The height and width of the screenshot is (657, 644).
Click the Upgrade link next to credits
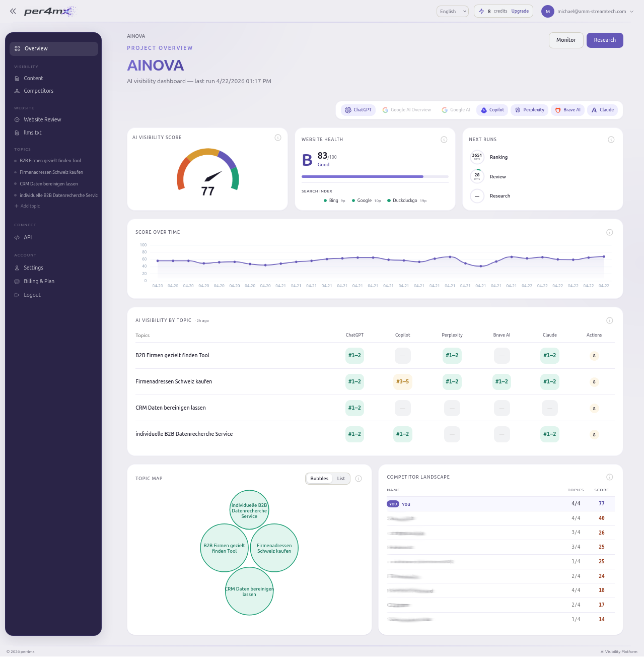point(520,11)
